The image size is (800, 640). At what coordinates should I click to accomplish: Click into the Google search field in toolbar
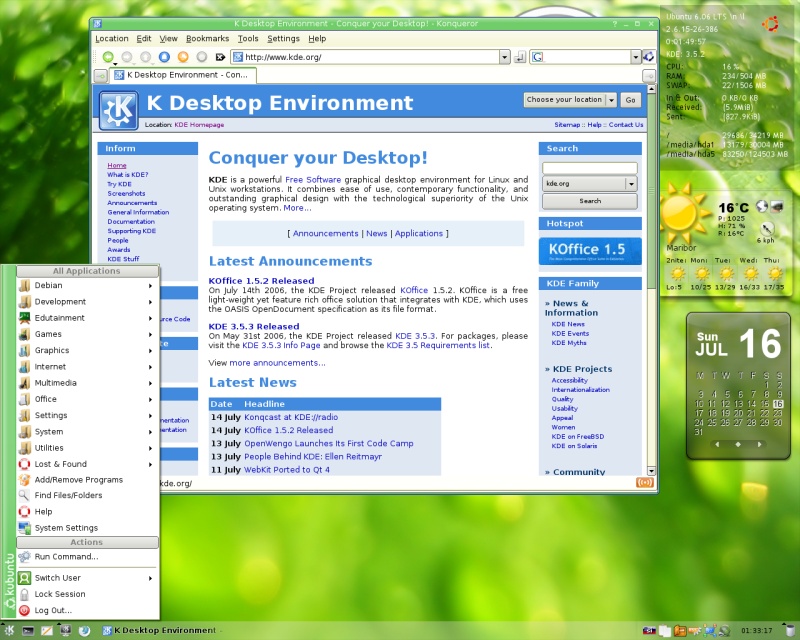click(x=580, y=57)
